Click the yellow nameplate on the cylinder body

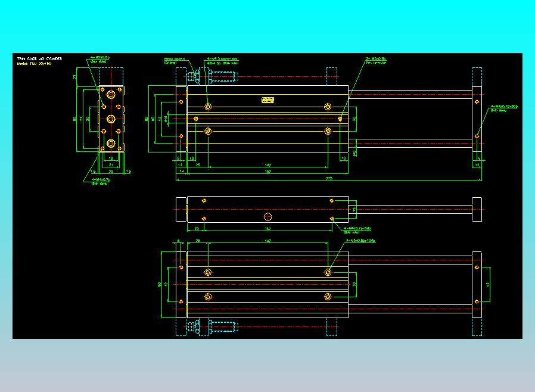click(x=268, y=100)
